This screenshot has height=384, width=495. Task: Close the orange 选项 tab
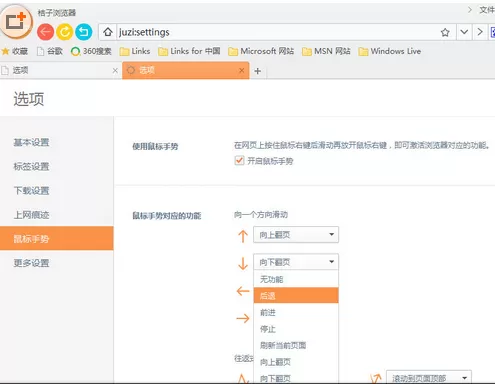click(242, 71)
